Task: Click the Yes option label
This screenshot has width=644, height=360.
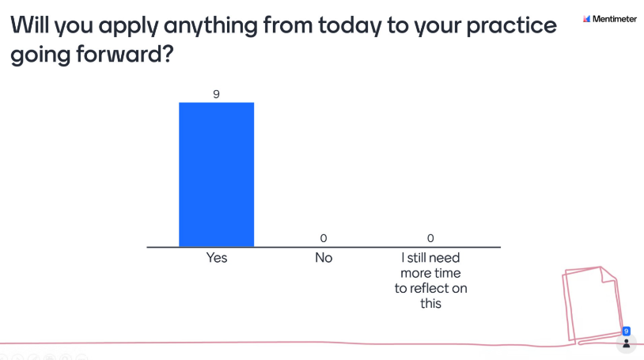Action: [x=216, y=258]
